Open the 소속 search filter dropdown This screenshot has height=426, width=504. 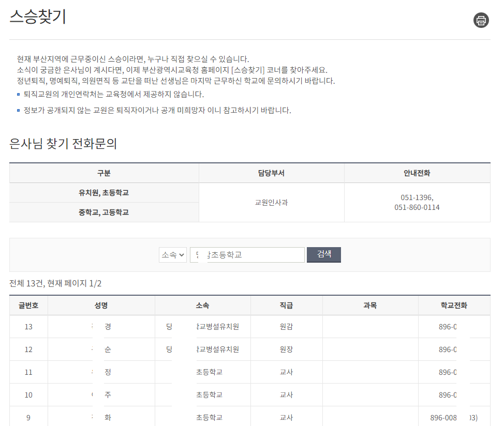pyautogui.click(x=172, y=254)
